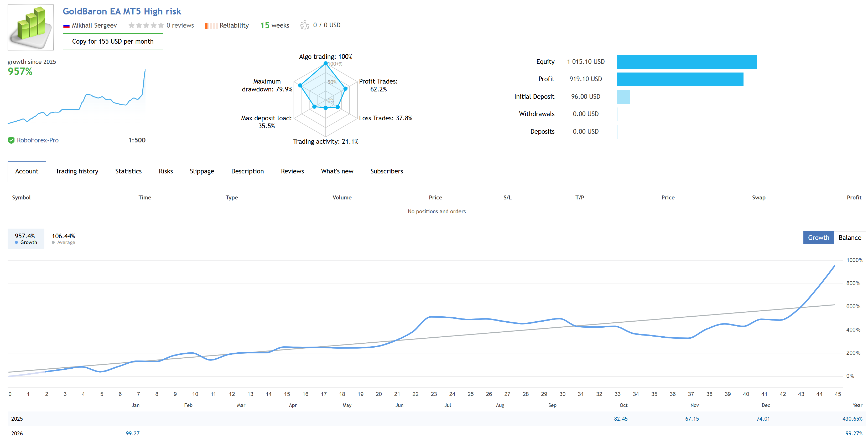The width and height of the screenshot is (868, 438).
Task: Click the Russian flag icon beside author
Action: pos(66,26)
